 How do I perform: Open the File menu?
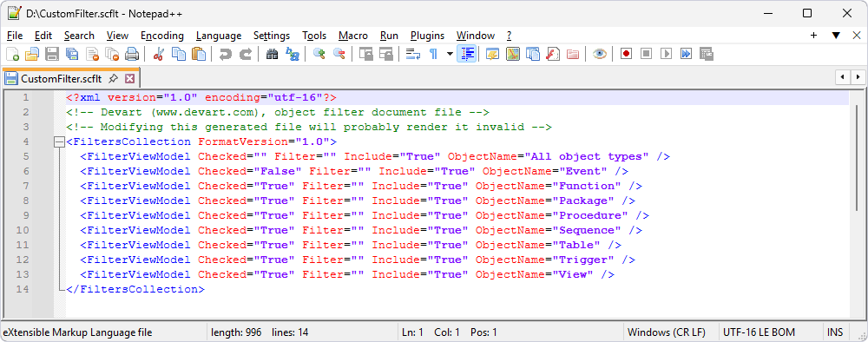click(15, 36)
